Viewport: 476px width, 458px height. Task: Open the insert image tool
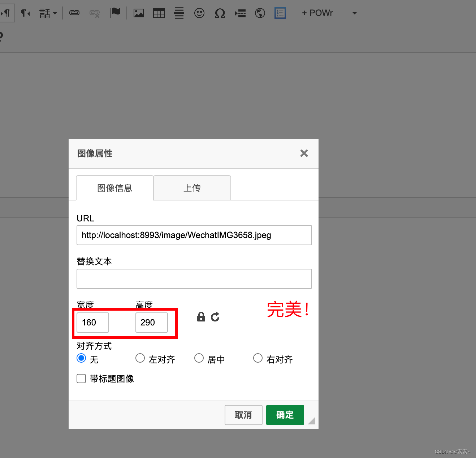click(x=139, y=13)
